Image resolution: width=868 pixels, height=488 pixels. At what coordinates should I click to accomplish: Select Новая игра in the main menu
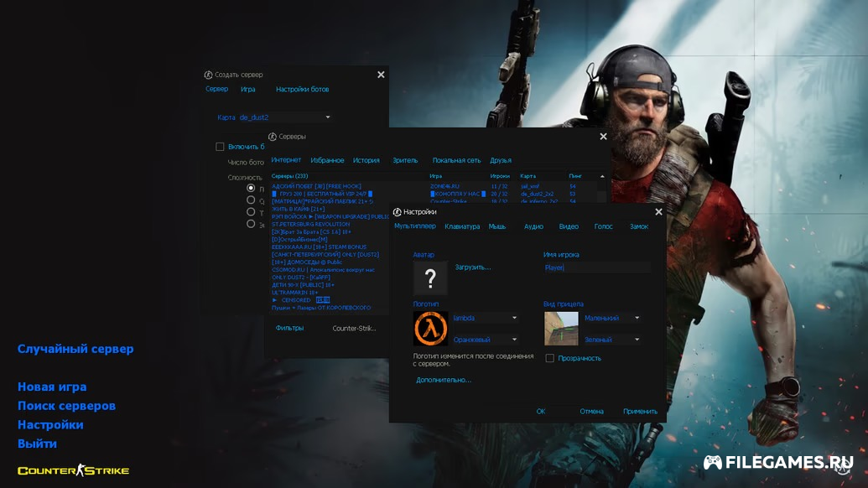[x=52, y=387]
